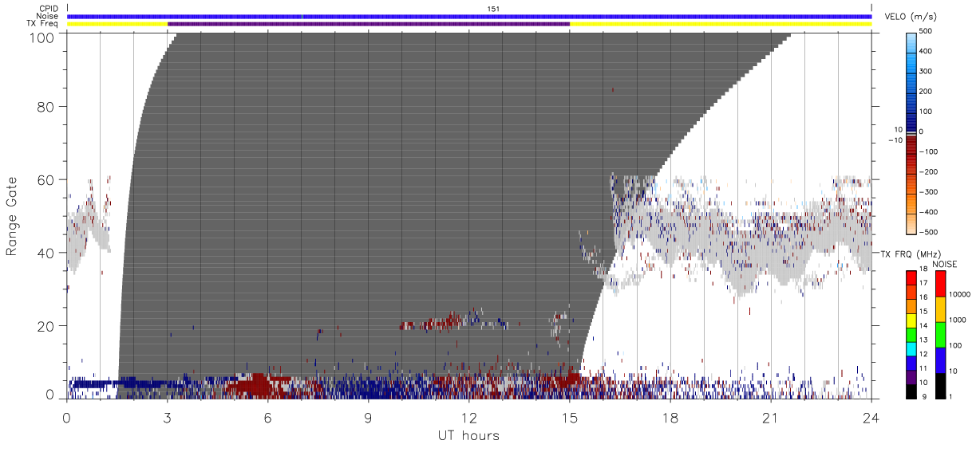Click the CPID label at top left
Image resolution: width=980 pixels, height=452 pixels.
49,8
